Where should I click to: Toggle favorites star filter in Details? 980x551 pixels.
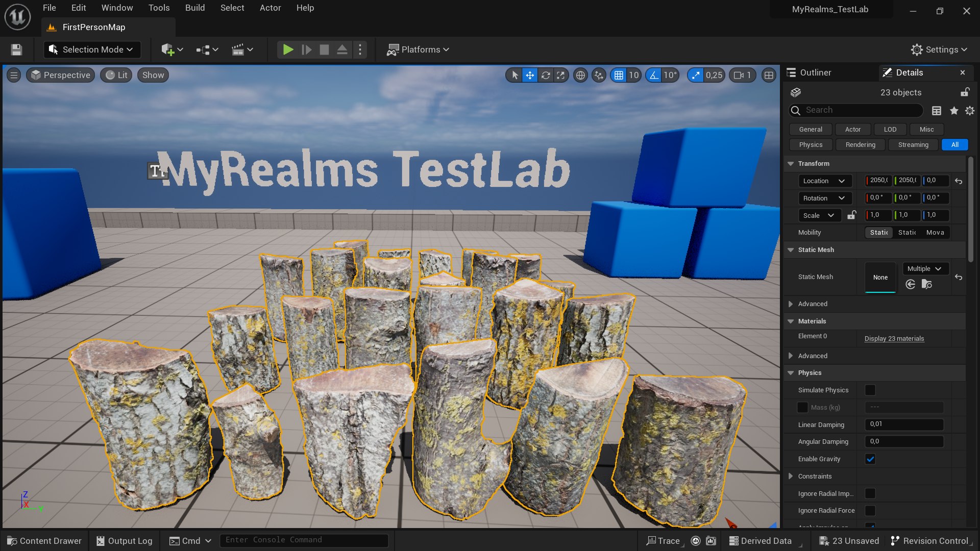tap(953, 111)
